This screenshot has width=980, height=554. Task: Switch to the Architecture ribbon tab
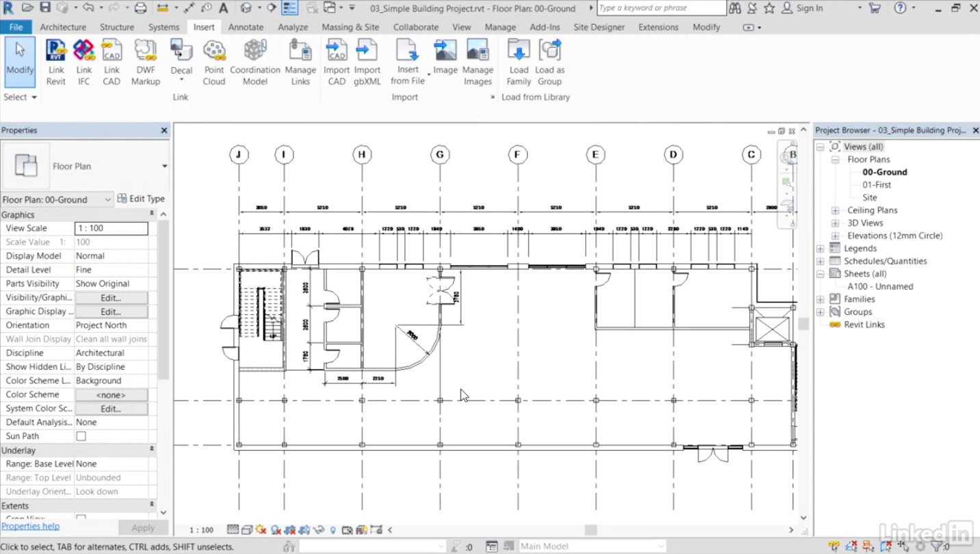pyautogui.click(x=63, y=27)
